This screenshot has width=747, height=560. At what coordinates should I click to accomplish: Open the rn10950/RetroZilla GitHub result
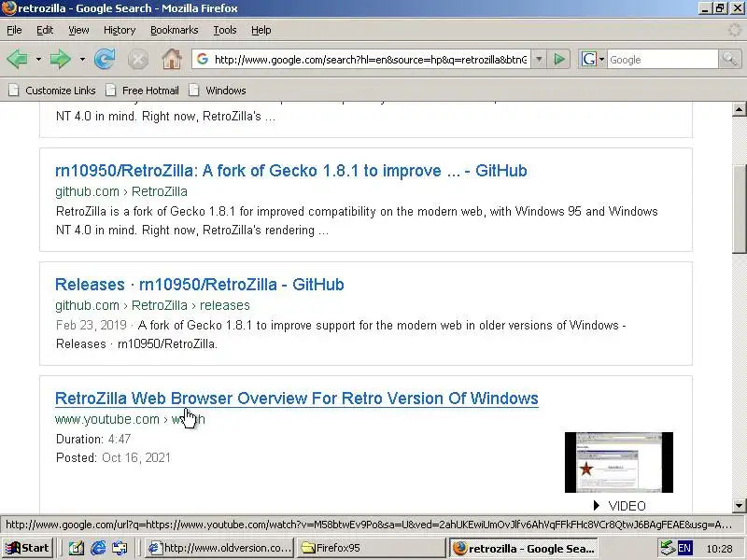291,171
